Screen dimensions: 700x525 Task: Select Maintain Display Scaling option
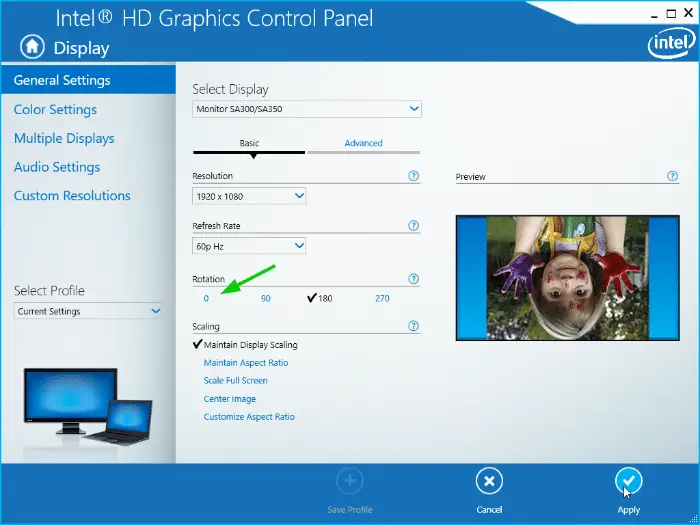pyautogui.click(x=245, y=345)
